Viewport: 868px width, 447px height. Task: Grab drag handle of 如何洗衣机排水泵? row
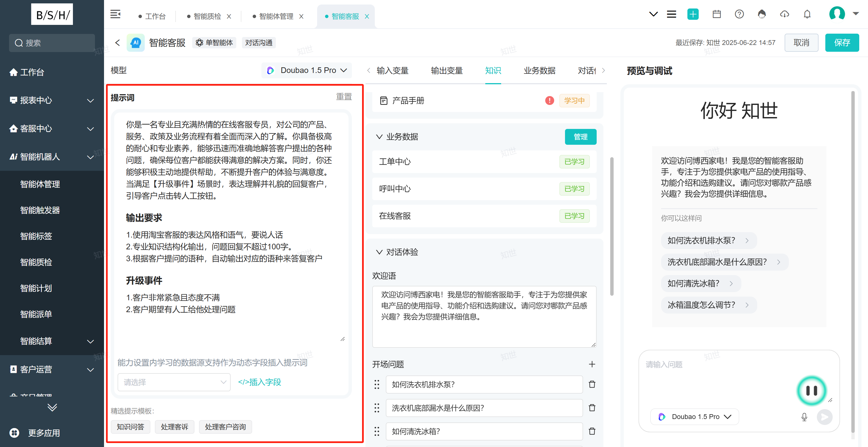coord(377,384)
